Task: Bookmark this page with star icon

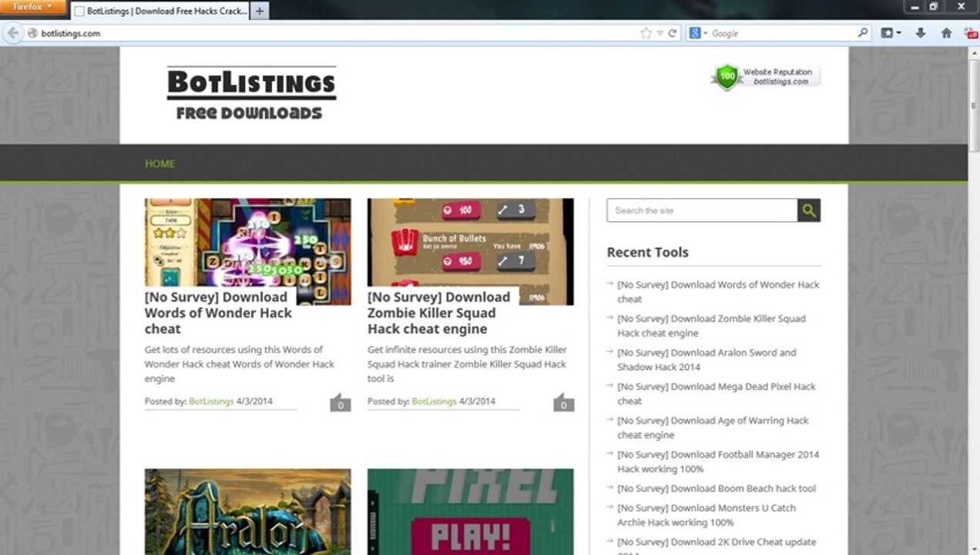Action: pos(646,34)
